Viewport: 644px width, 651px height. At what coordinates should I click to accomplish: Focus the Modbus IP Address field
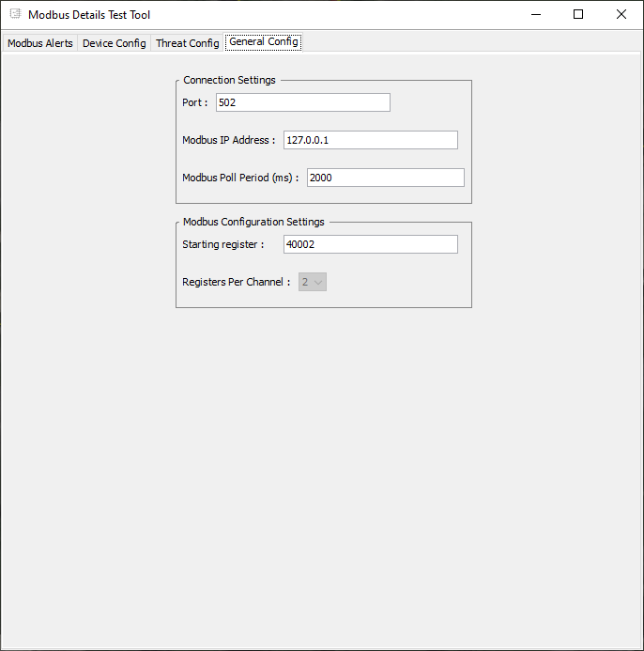point(371,140)
